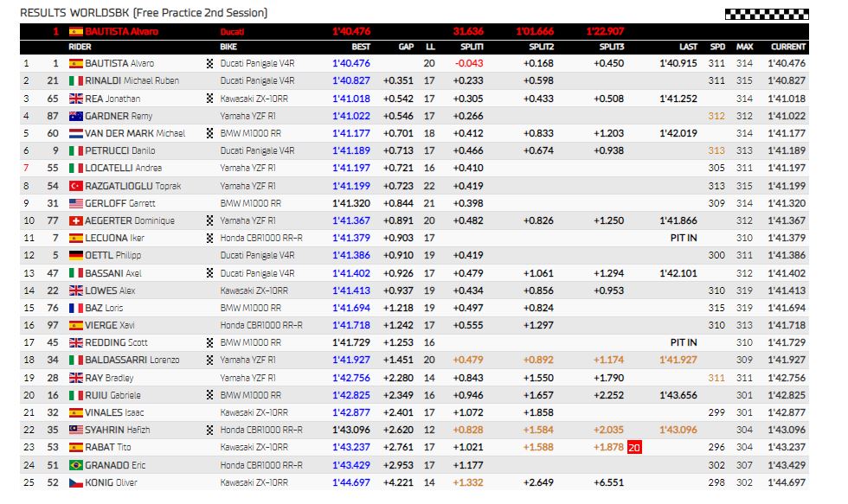Click the red position number 7 for Locatelli
This screenshot has width=848, height=504.
26,168
